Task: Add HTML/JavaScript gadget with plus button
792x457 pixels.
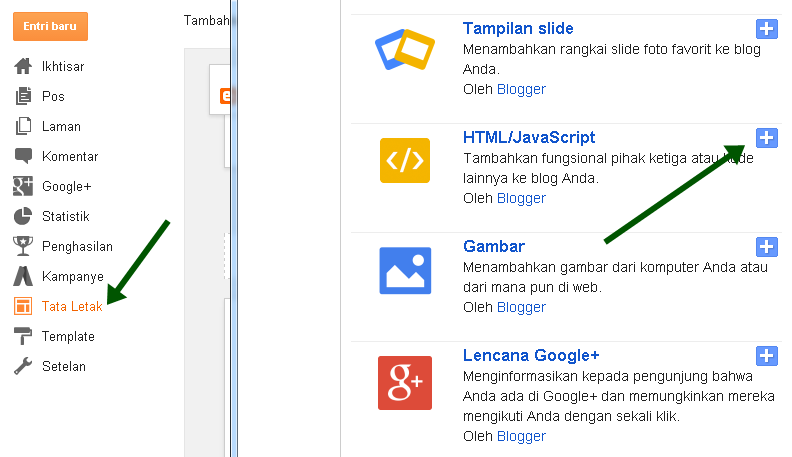Action: (767, 137)
